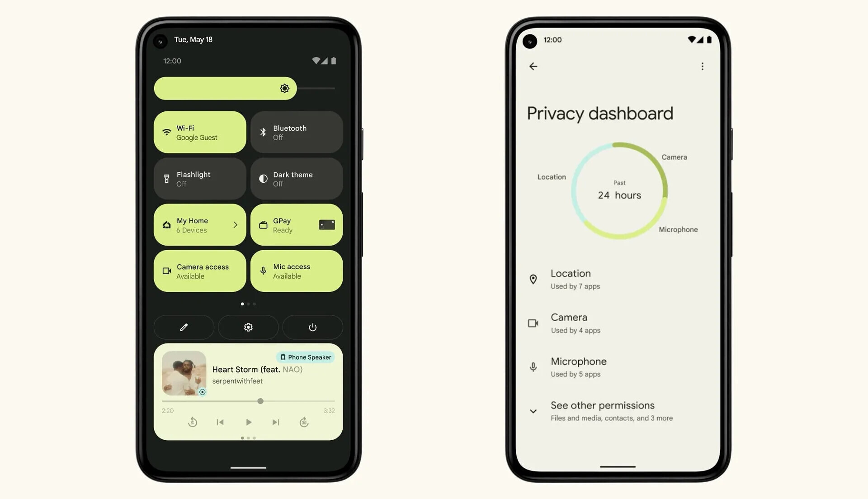This screenshot has height=499, width=868.
Task: Open quick settings edit mode
Action: (183, 327)
